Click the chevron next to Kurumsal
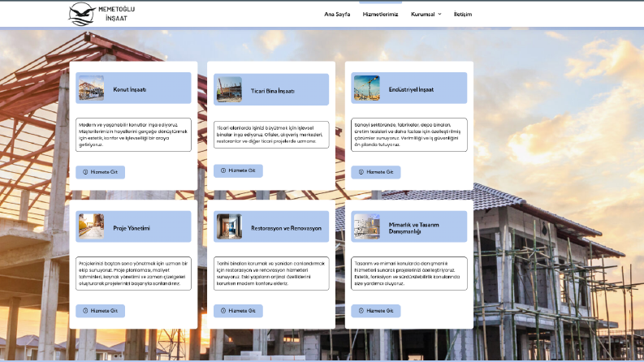644x362 pixels. (439, 14)
